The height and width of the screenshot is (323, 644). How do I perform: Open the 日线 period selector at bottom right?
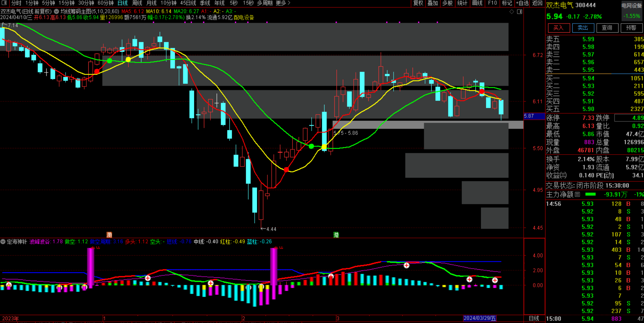coord(534,319)
